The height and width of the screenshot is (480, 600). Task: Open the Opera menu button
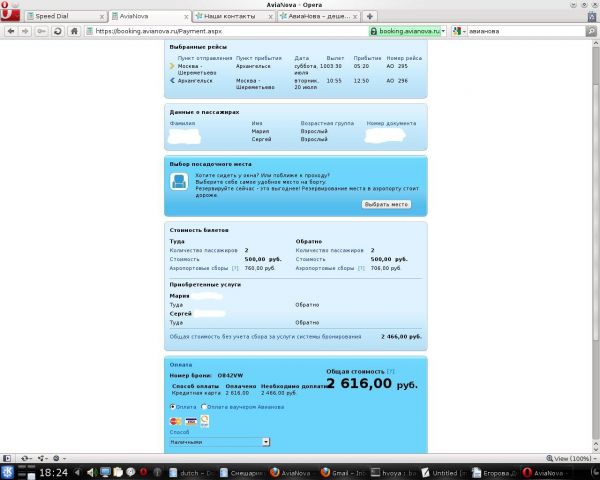(10, 15)
